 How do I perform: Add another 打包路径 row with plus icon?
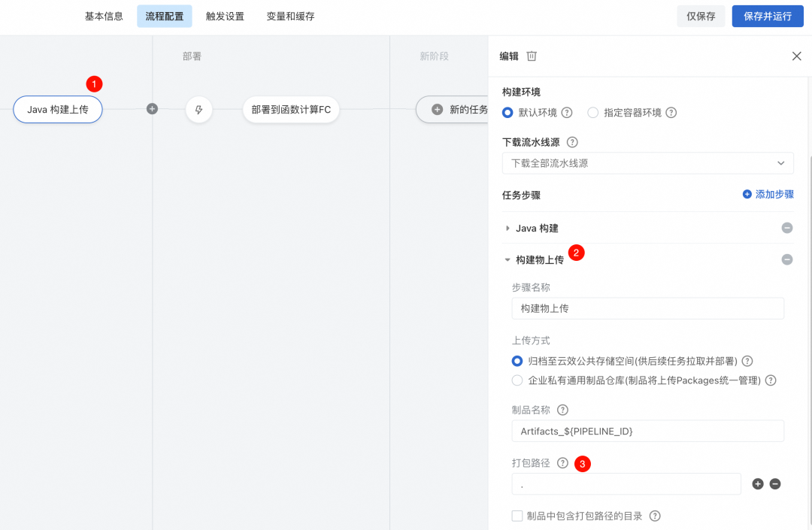[758, 484]
